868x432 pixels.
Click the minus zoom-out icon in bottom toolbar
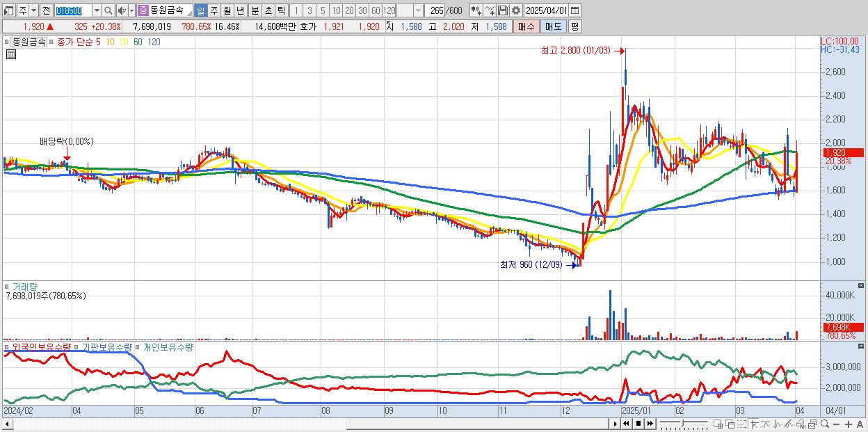pyautogui.click(x=837, y=424)
